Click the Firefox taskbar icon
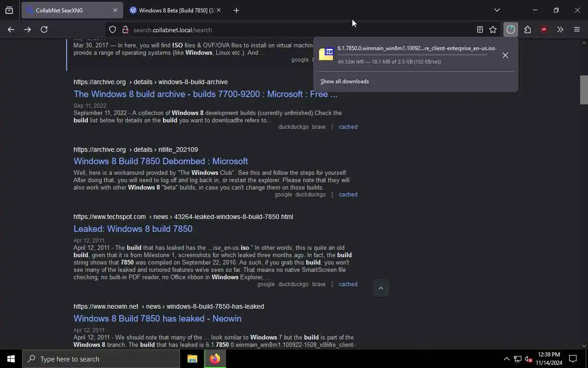588x368 pixels. pyautogui.click(x=215, y=359)
